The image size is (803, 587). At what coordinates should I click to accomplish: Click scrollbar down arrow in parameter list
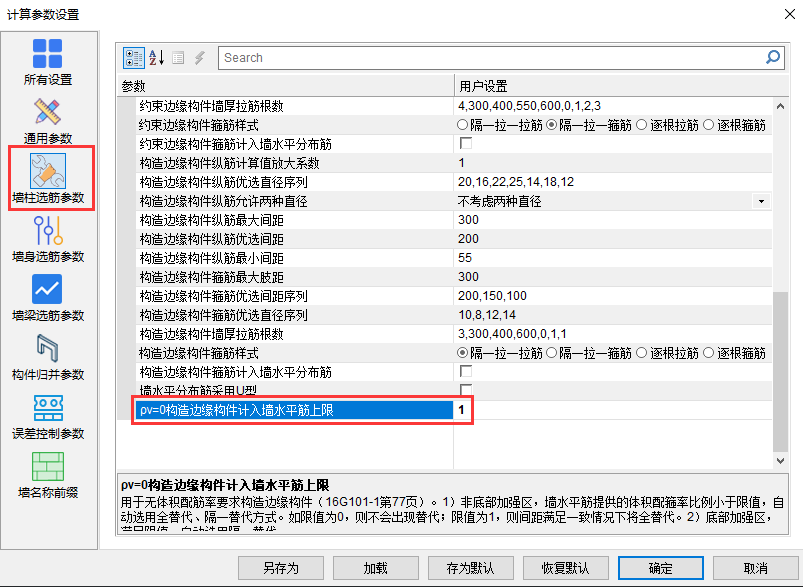point(780,460)
